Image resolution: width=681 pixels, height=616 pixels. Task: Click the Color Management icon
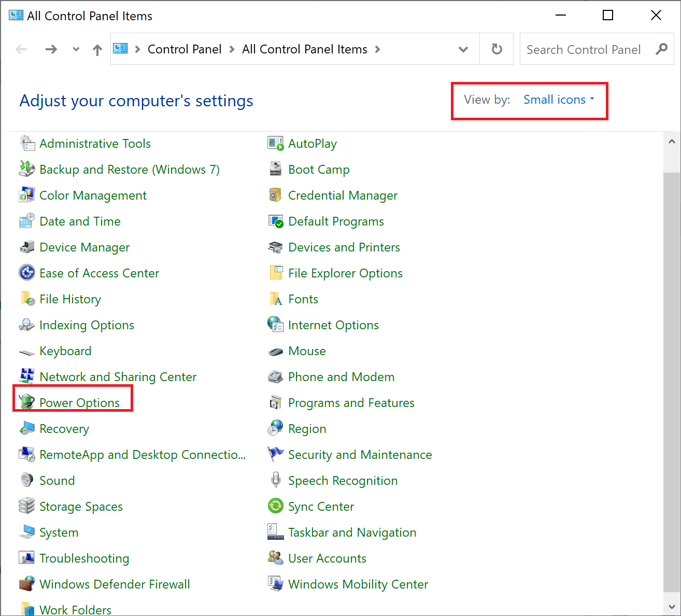(27, 195)
